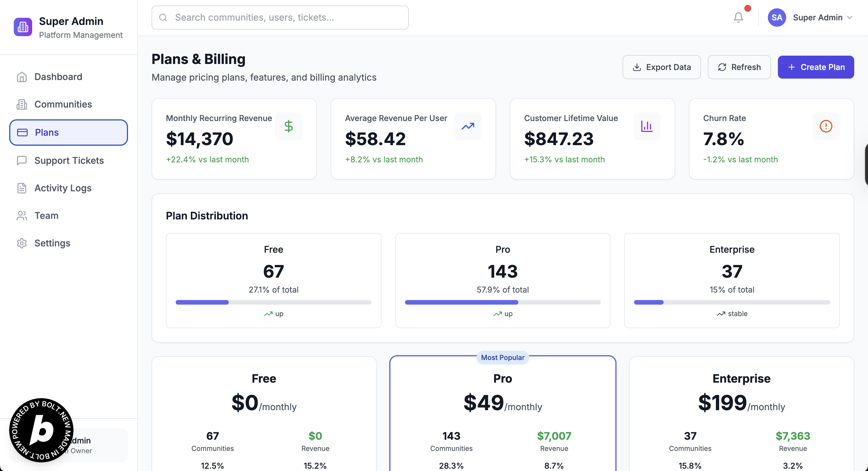Click the Pro plan progress bar

click(x=502, y=302)
